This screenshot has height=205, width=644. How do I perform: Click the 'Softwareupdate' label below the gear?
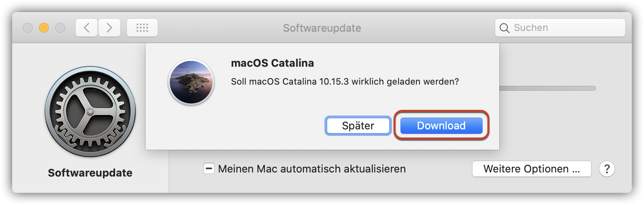click(x=90, y=173)
